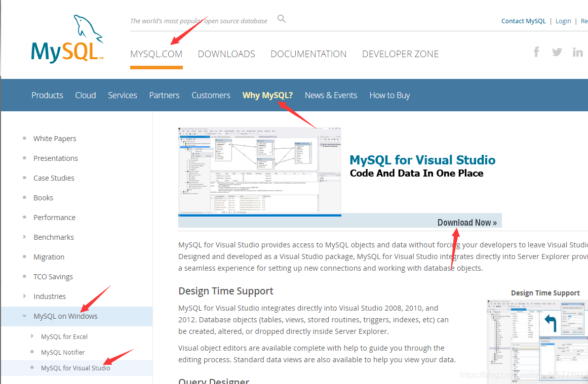The image size is (588, 384).
Task: Collapse the MySQL on Windows arrow
Action: pos(24,316)
